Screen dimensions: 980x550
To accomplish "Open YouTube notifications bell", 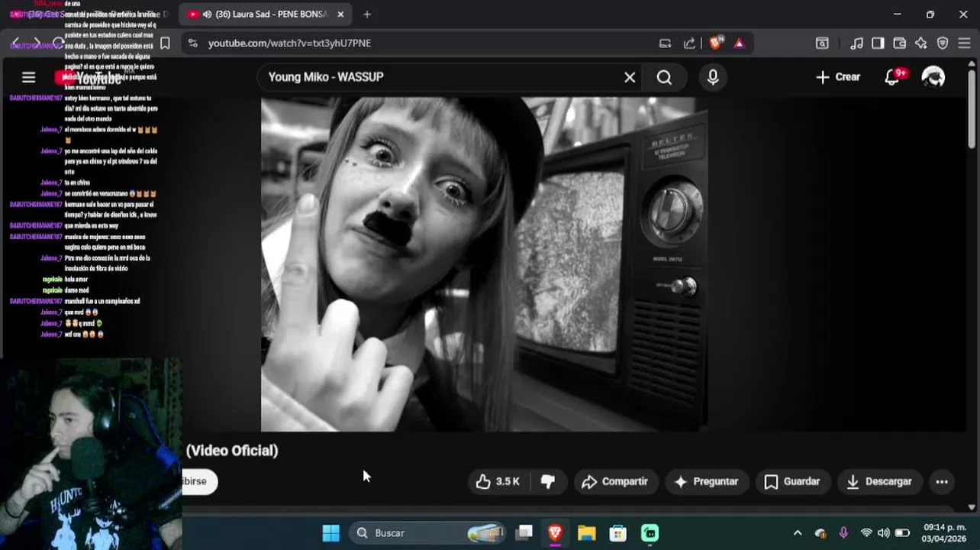I will (x=892, y=77).
